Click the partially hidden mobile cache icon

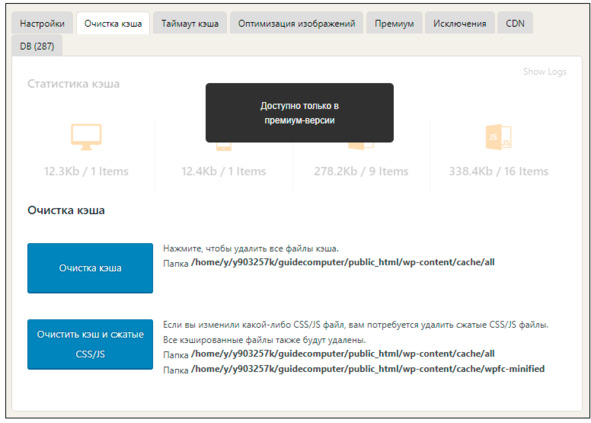224,147
